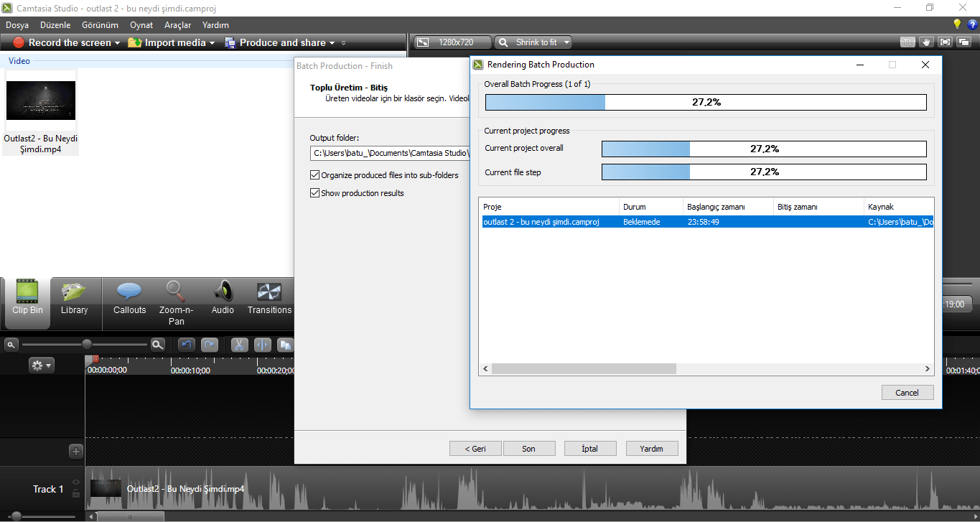This screenshot has width=980, height=522.
Task: Click the Undo arrow icon
Action: (x=187, y=345)
